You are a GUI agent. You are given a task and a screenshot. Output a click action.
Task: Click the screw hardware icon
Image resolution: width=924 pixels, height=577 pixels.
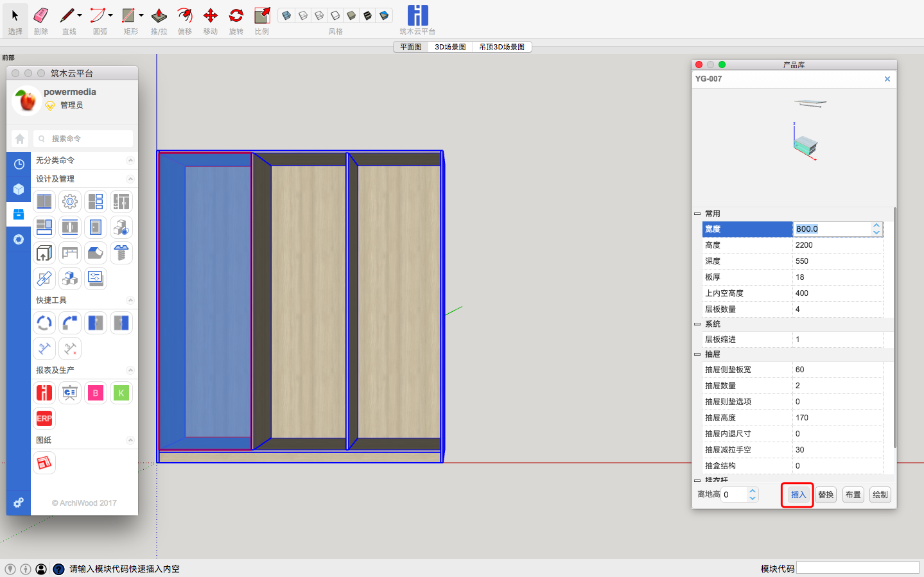(121, 253)
